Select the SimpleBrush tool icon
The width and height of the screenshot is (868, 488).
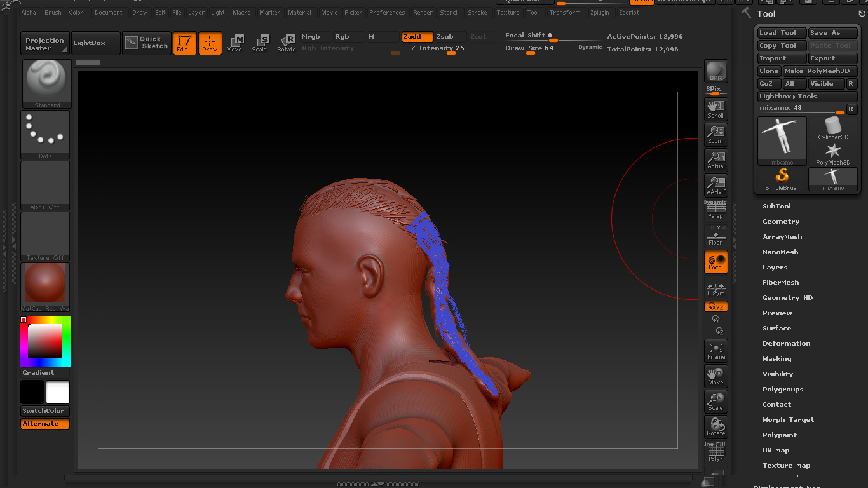tap(782, 179)
